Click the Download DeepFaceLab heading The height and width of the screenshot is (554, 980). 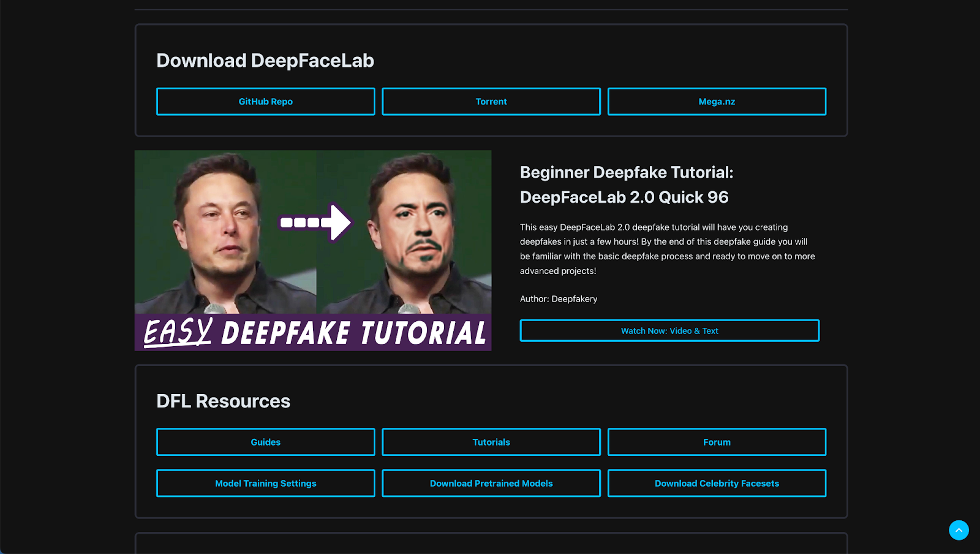click(x=265, y=61)
